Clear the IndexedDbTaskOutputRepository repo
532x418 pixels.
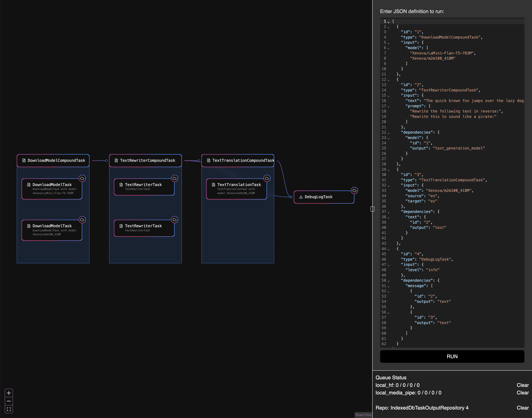point(523,408)
